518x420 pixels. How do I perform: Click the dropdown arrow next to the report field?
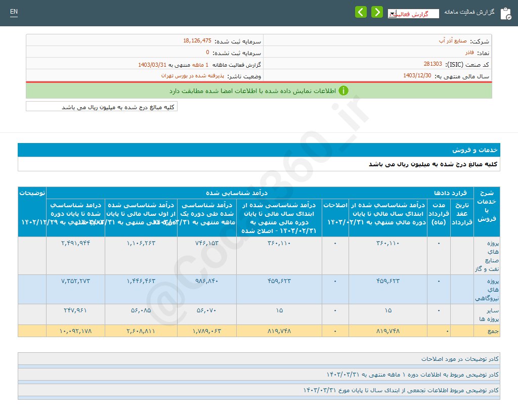(x=392, y=14)
